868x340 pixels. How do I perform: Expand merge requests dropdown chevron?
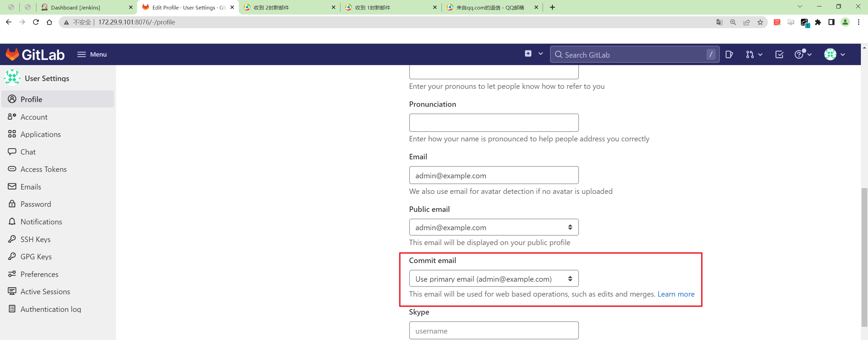pyautogui.click(x=760, y=55)
